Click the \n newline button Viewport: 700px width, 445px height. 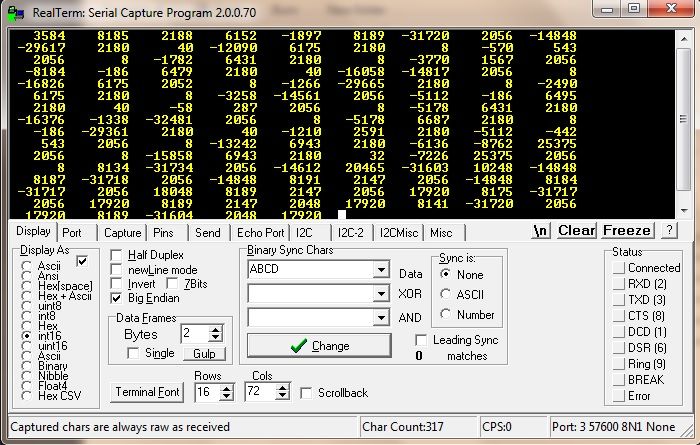tap(541, 231)
